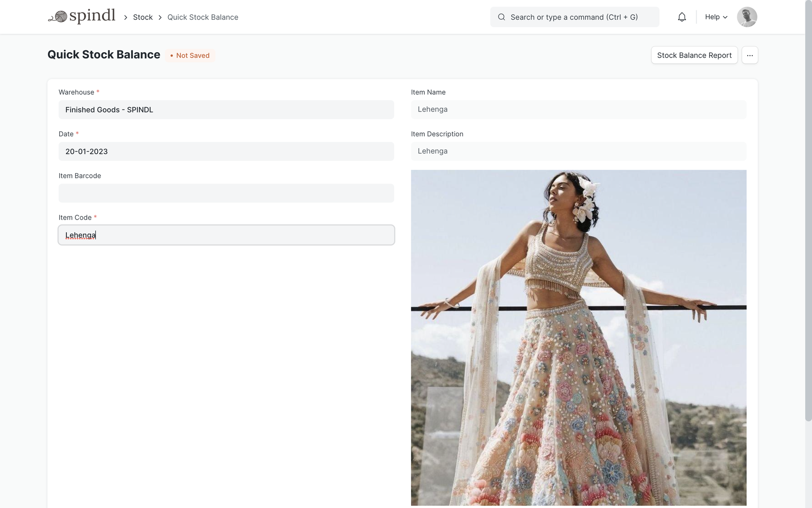This screenshot has height=508, width=812.
Task: Click the Item Description label
Action: pyautogui.click(x=437, y=134)
